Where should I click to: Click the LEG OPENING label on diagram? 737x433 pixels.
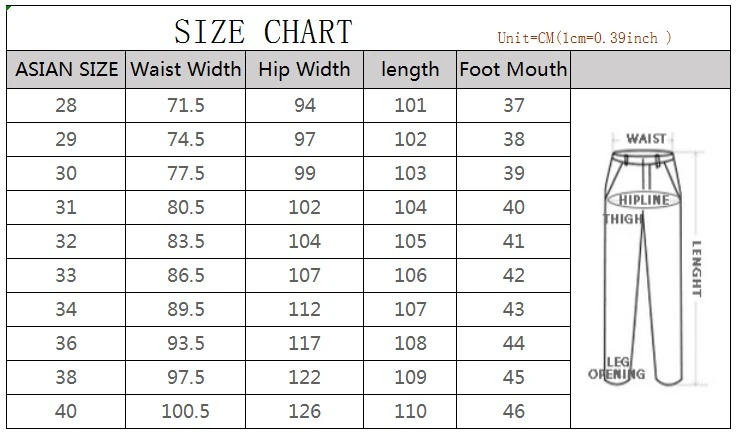(x=617, y=368)
